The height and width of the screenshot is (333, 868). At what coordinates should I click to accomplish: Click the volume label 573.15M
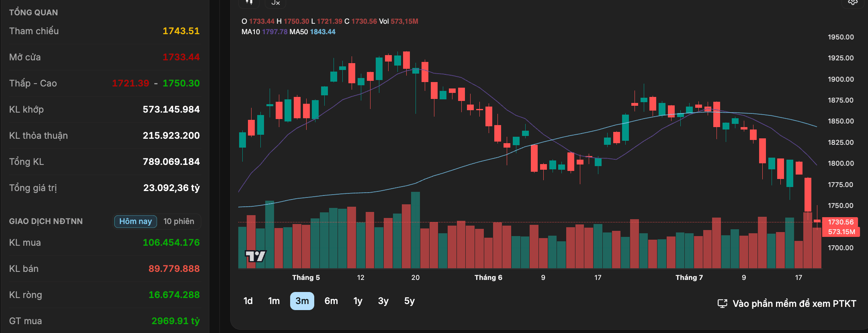841,232
